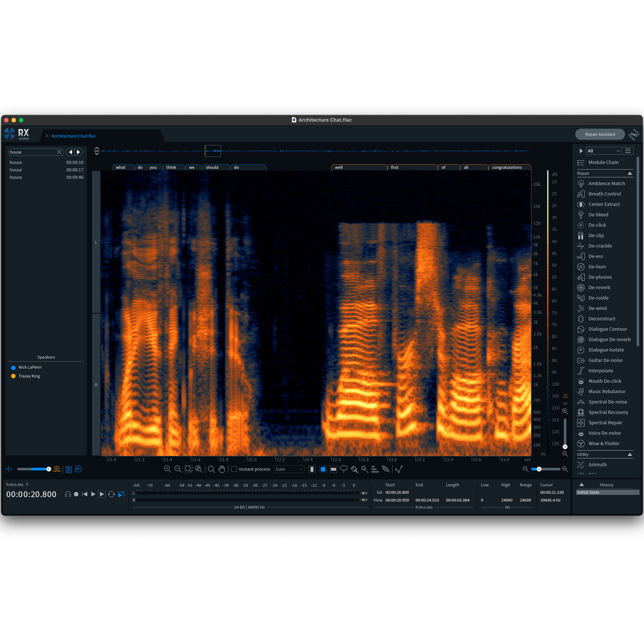Select the Brush selection tool
The height and width of the screenshot is (644, 644).
point(354,469)
